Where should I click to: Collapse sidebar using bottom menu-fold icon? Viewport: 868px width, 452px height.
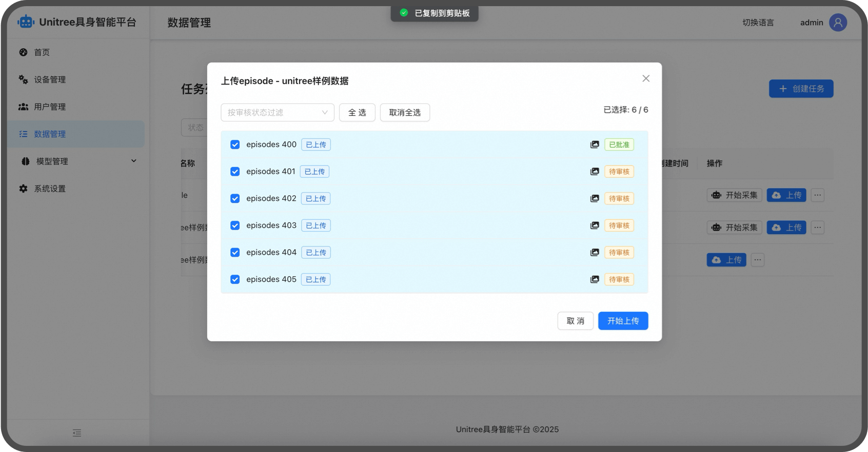coord(77,433)
